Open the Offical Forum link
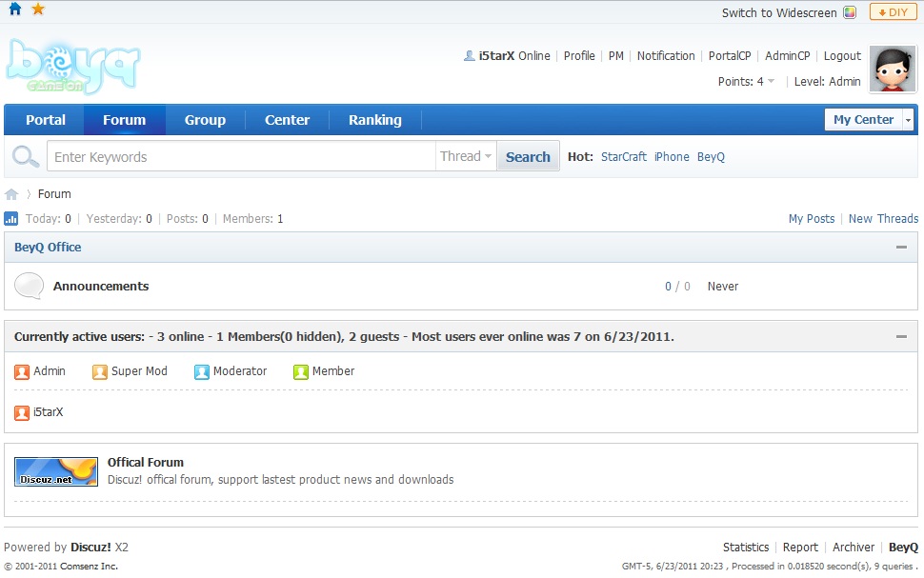 coord(146,463)
